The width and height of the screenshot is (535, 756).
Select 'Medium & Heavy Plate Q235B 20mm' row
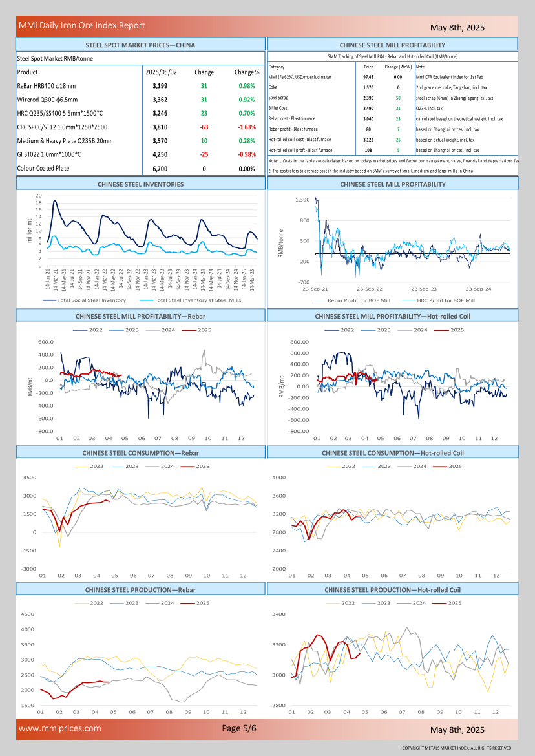pyautogui.click(x=140, y=141)
